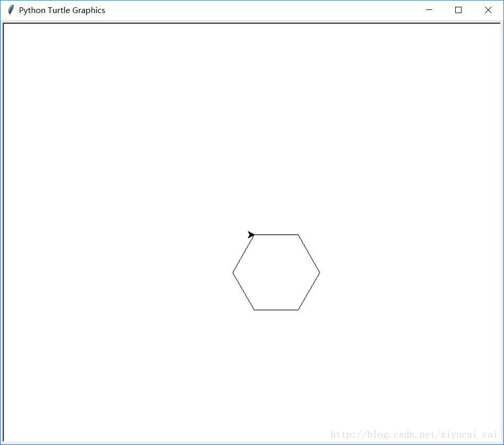Click the Python feather icon in title bar
Viewport: 504px width, 445px height.
pos(10,10)
